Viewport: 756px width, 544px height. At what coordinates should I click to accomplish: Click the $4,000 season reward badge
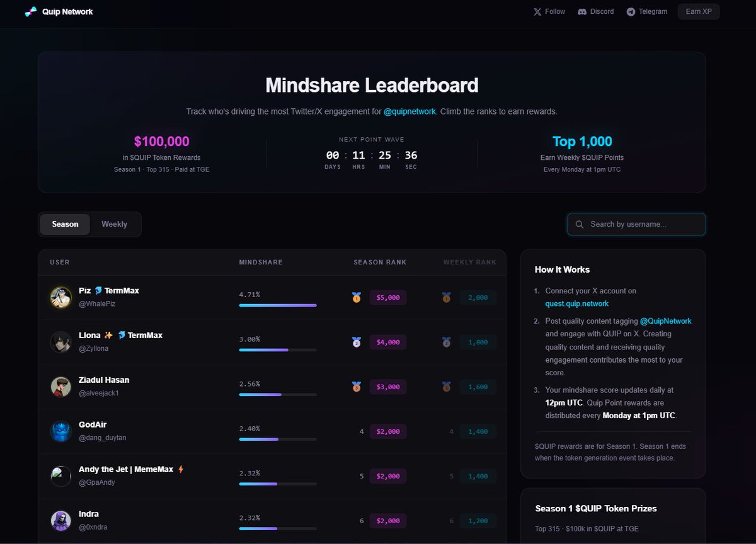tap(388, 342)
